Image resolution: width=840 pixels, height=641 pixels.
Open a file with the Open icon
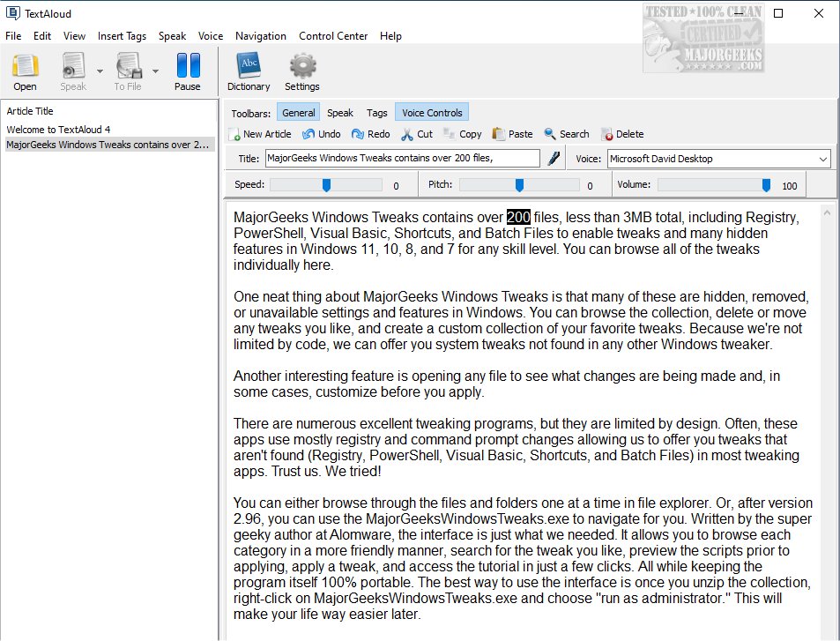click(25, 71)
